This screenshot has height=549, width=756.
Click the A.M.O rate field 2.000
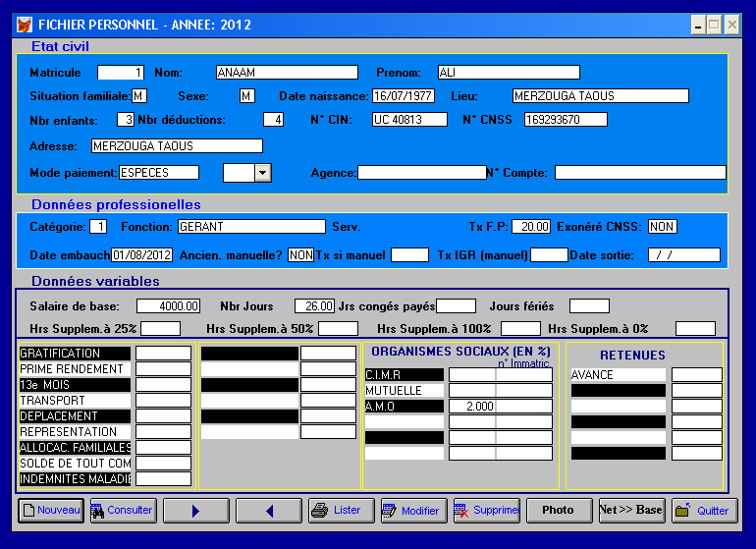pyautogui.click(x=472, y=407)
